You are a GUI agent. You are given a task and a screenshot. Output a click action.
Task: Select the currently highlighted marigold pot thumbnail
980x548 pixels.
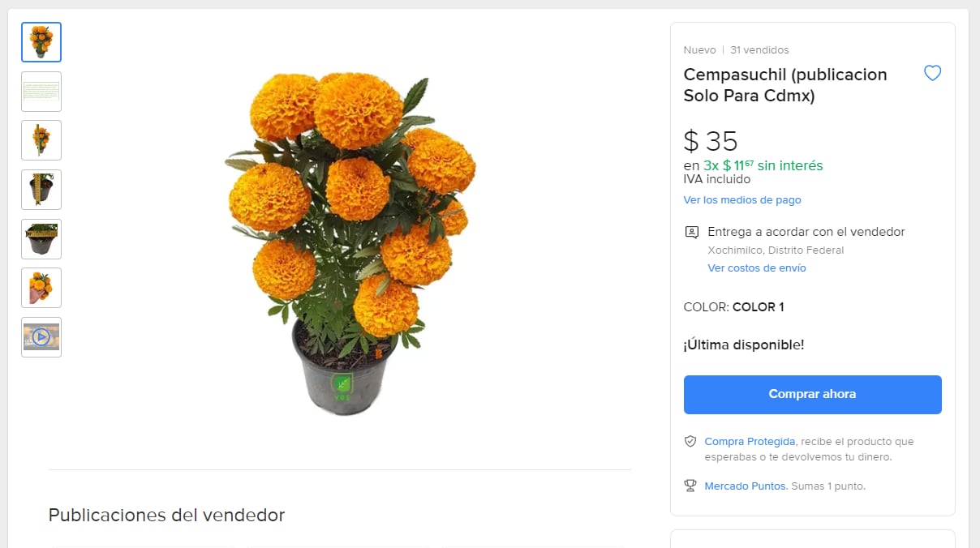tap(41, 41)
